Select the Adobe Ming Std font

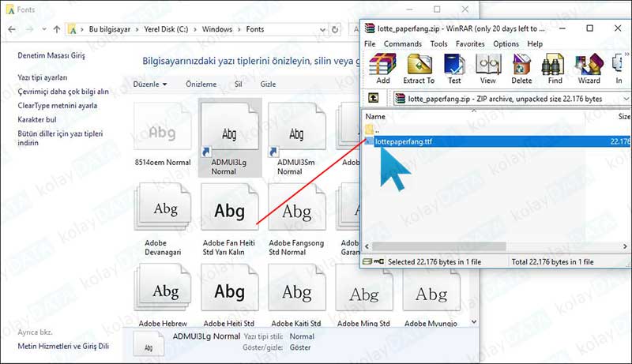(363, 295)
